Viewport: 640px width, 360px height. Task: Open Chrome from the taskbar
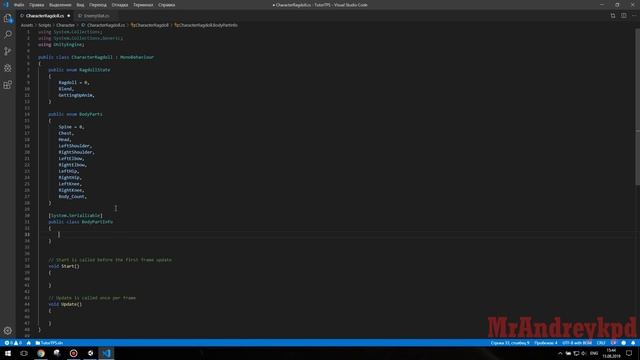pos(41,353)
